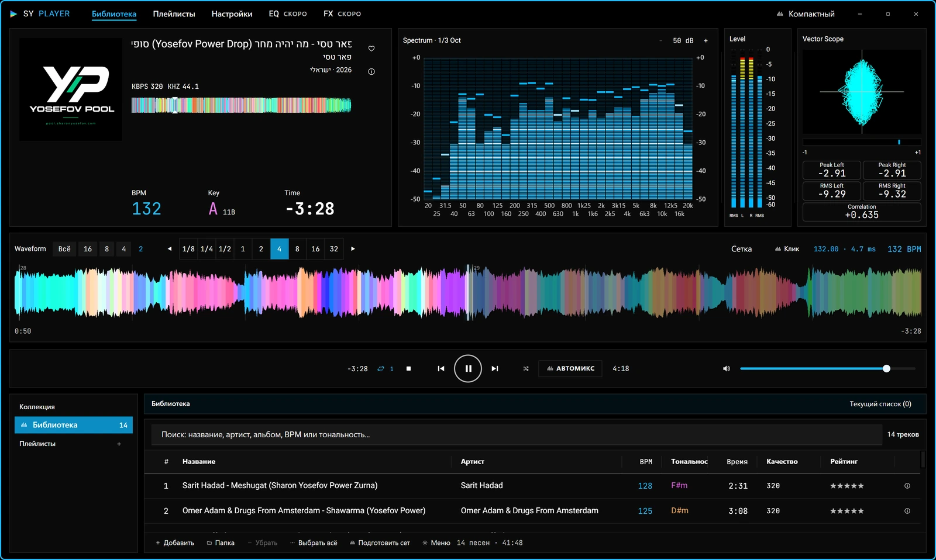Open info for Sarit Hadad track row
Viewport: 936px width, 560px height.
coord(907,486)
